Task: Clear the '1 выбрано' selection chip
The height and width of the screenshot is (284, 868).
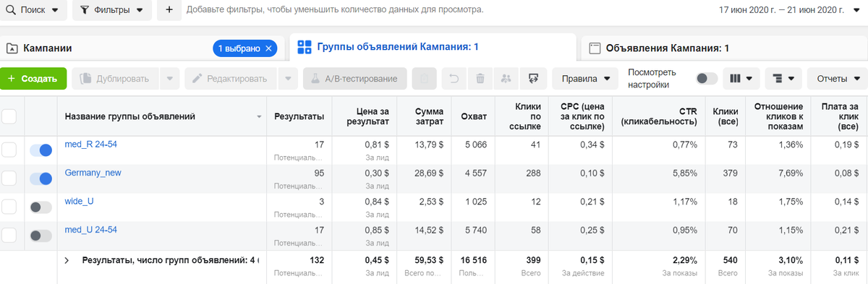Action: 269,48
